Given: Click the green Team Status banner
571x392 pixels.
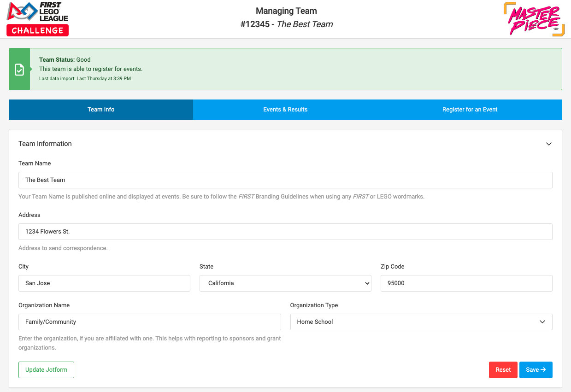Looking at the screenshot, I should (x=295, y=69).
